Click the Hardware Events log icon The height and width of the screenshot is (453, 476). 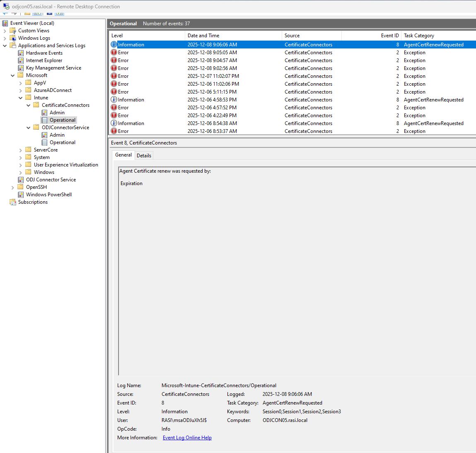tap(21, 53)
